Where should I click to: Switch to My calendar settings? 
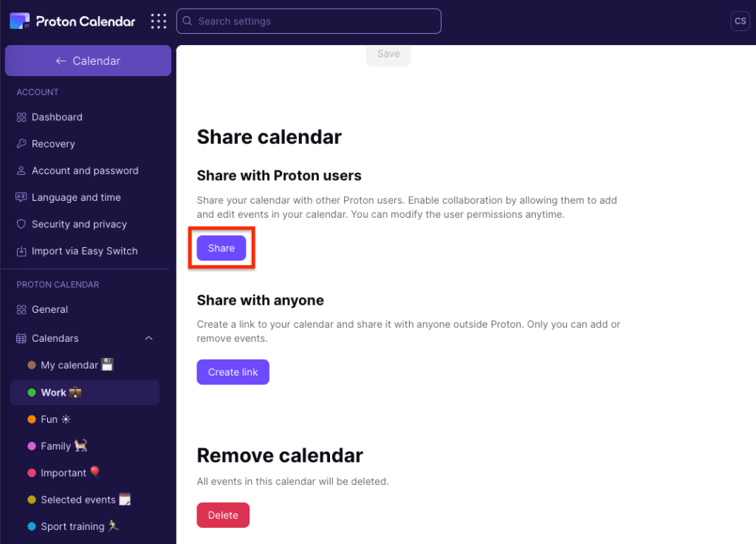point(70,365)
